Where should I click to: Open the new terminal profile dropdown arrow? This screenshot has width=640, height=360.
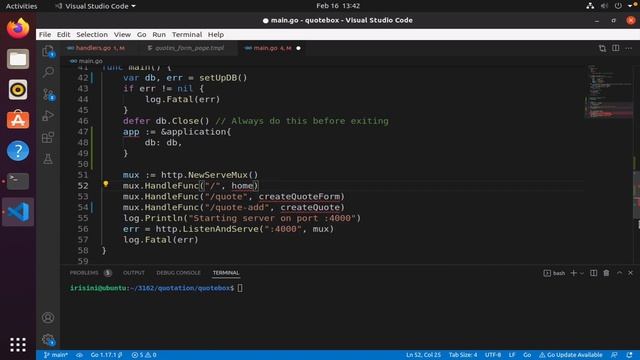582,273
